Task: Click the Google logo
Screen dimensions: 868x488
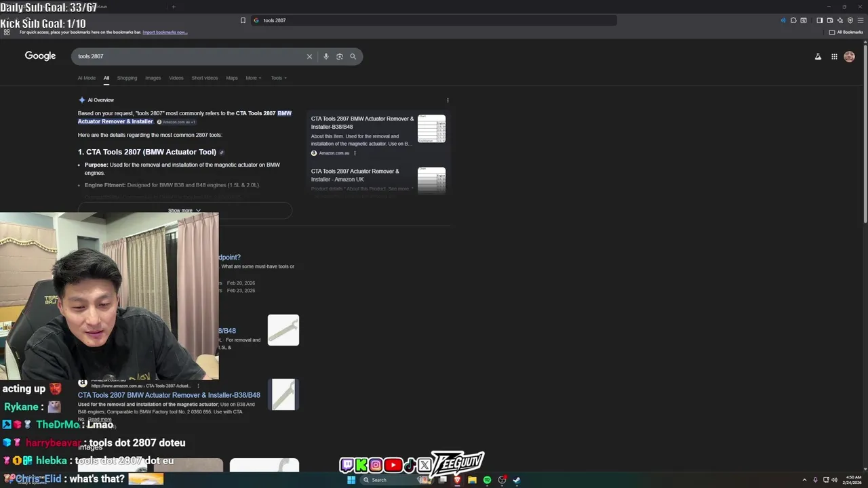Action: pyautogui.click(x=40, y=56)
